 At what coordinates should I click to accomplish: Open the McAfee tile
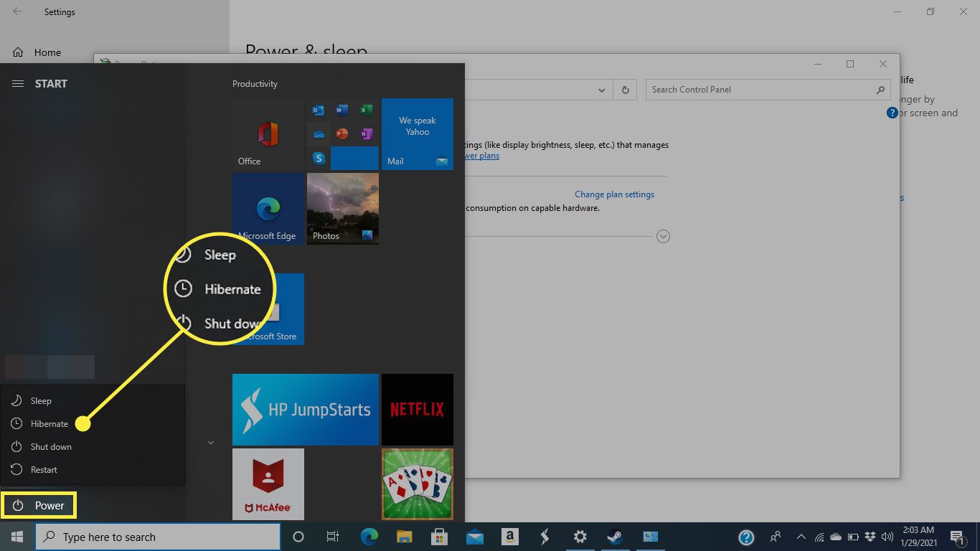[268, 484]
